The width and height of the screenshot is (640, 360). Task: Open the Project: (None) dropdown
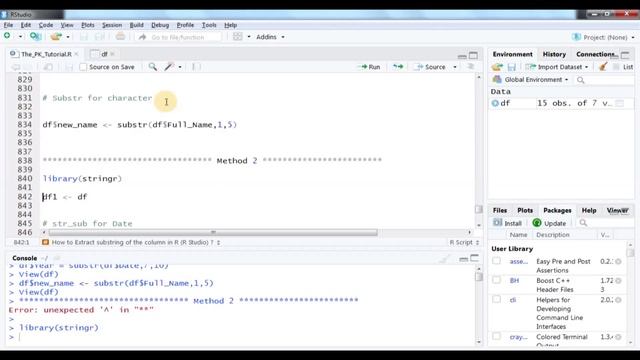603,37
